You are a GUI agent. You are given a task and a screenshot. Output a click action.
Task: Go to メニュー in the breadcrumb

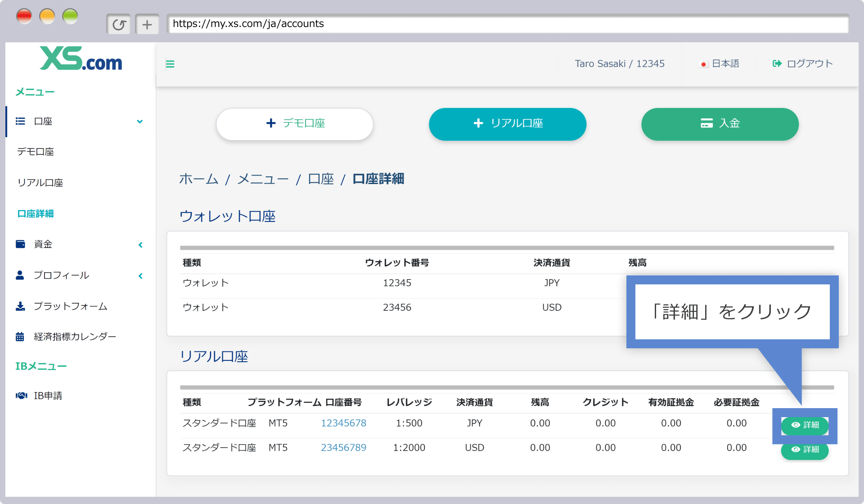point(263,179)
